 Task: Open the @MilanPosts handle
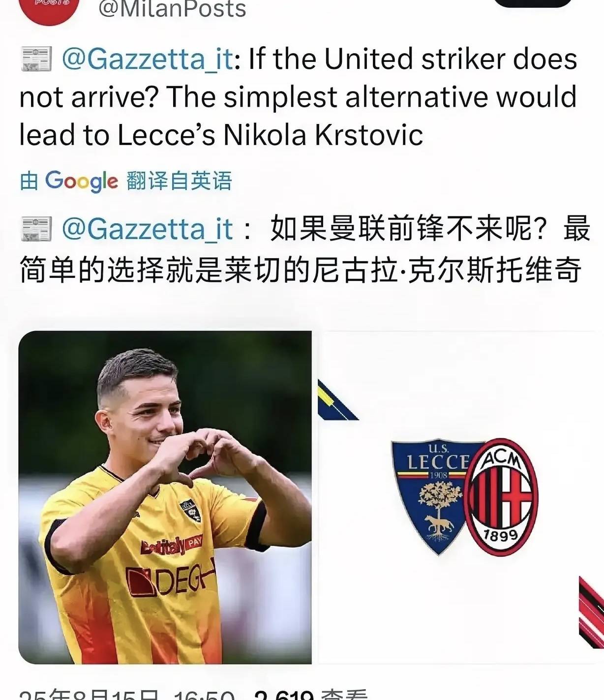click(172, 9)
